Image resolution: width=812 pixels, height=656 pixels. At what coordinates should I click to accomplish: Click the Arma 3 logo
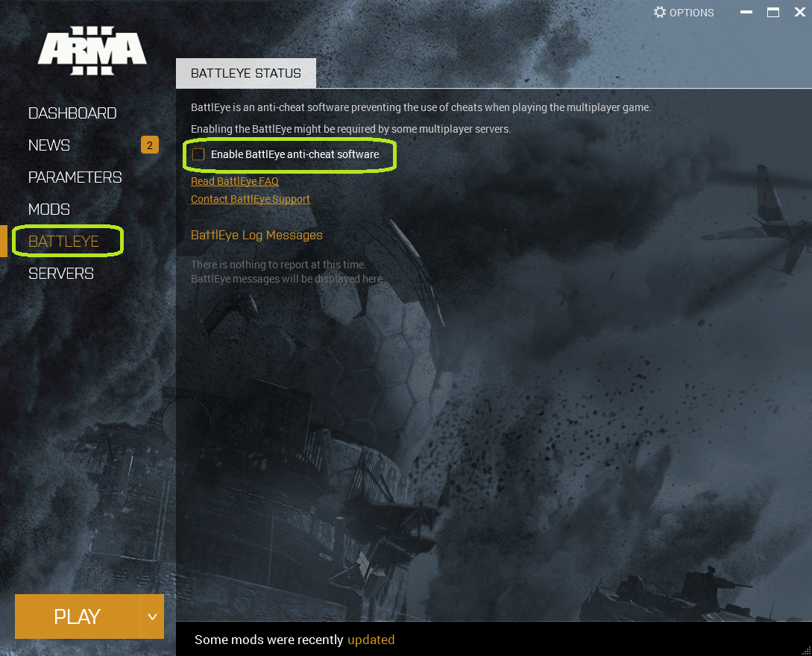[x=92, y=51]
